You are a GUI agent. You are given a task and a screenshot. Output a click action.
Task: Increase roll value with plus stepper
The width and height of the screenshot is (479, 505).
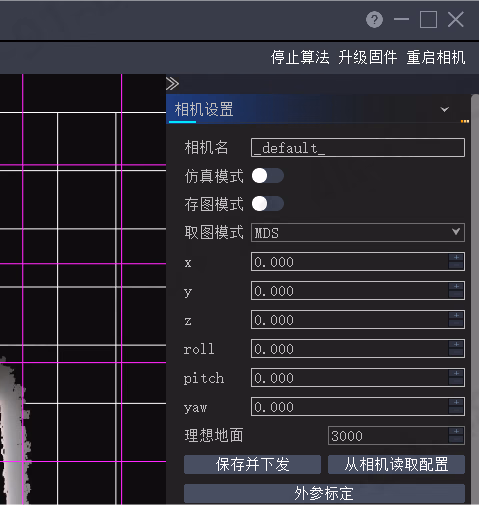456,344
